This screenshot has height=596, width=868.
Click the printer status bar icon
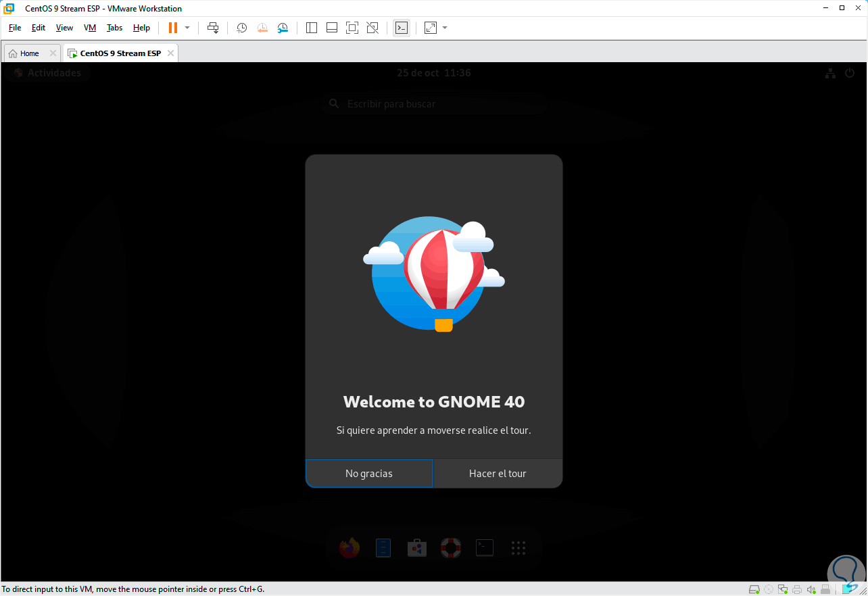pyautogui.click(x=797, y=589)
